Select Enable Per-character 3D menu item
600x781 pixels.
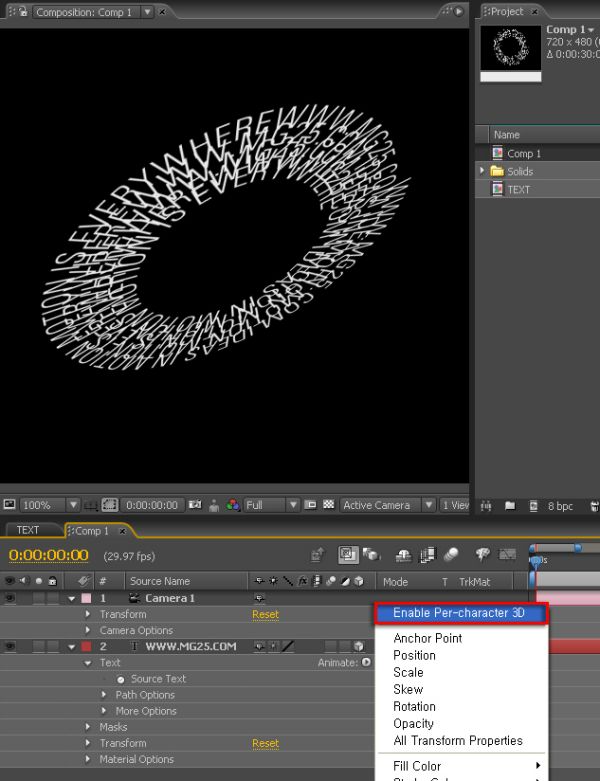pos(461,613)
